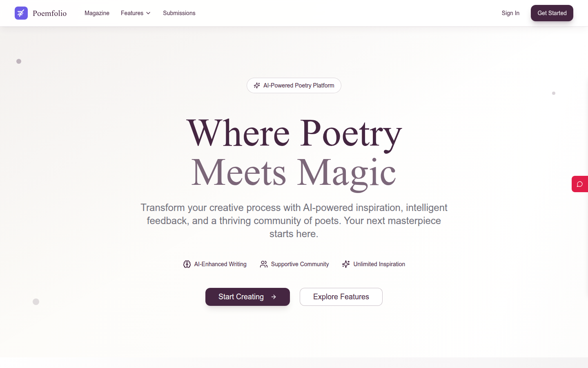Click the Poemfolio logo icon

[x=21, y=13]
